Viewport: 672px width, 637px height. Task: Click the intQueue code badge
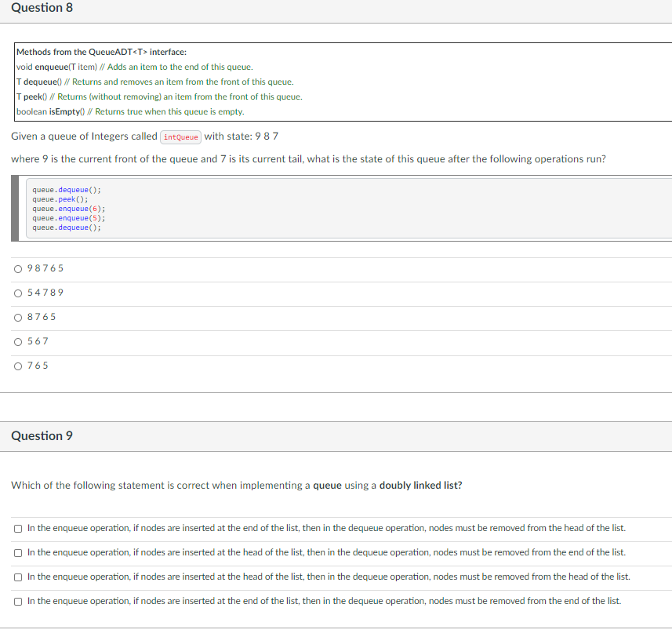pyautogui.click(x=180, y=136)
